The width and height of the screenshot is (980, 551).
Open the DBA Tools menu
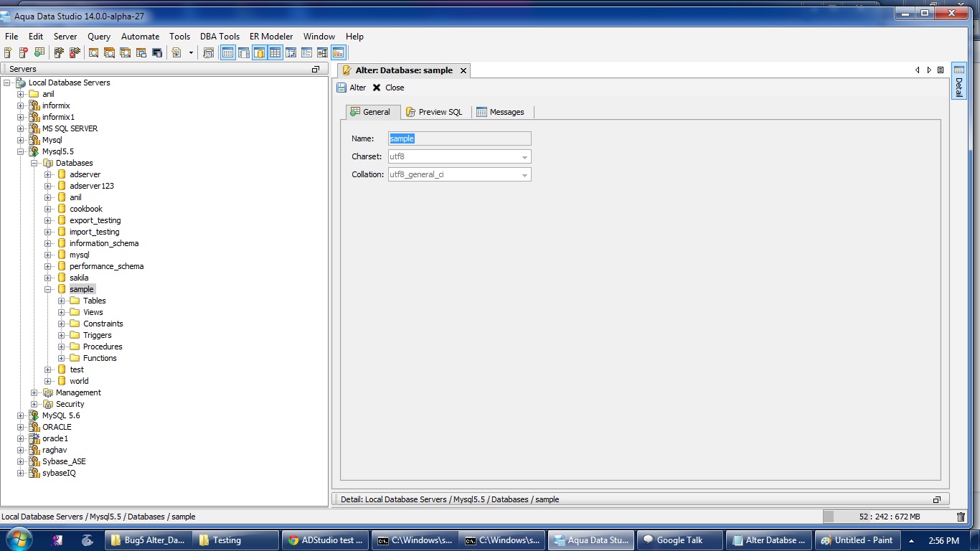(220, 37)
